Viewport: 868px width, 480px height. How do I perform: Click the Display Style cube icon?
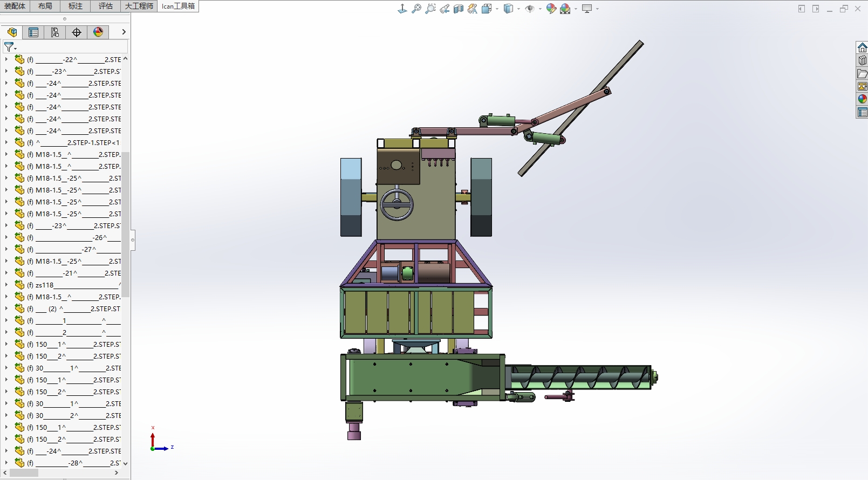pos(508,9)
